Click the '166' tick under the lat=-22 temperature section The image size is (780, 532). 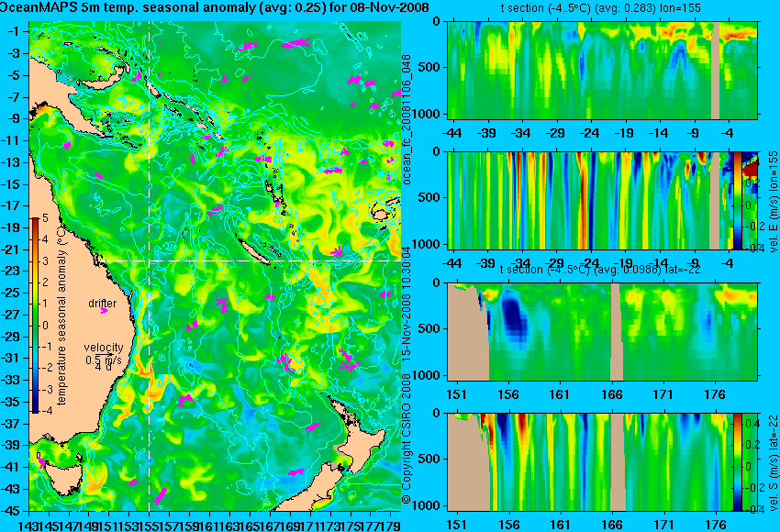611,394
